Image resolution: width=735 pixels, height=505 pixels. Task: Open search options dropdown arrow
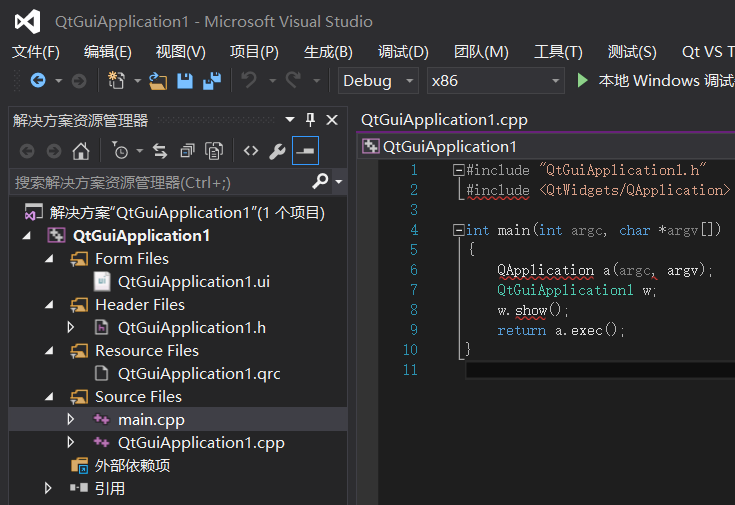[x=338, y=181]
